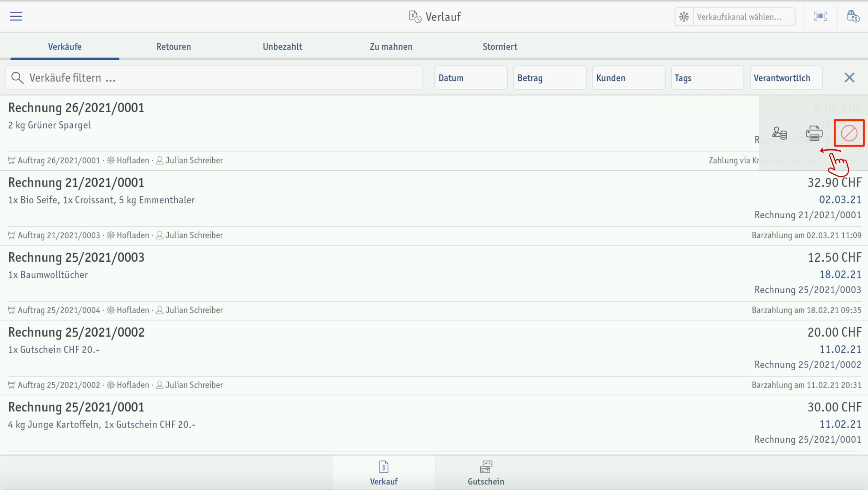Click customer payment icon on invoice 26/2021/0001

click(779, 133)
